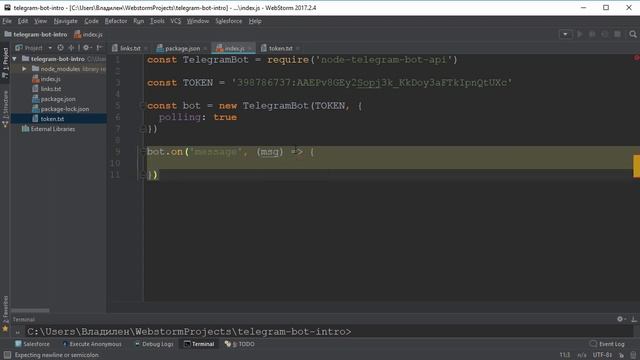640x360 pixels.
Task: Open the Debug Logs tool window
Action: click(154, 344)
